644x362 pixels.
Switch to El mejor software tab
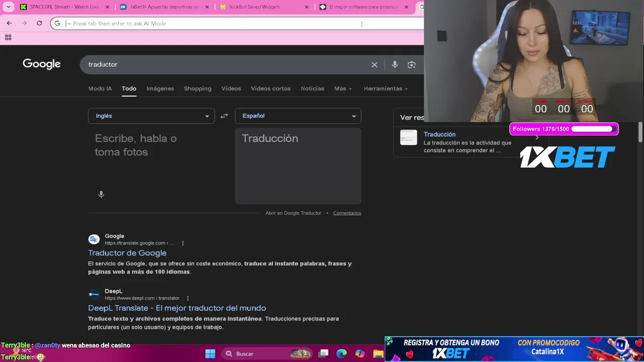(x=364, y=7)
